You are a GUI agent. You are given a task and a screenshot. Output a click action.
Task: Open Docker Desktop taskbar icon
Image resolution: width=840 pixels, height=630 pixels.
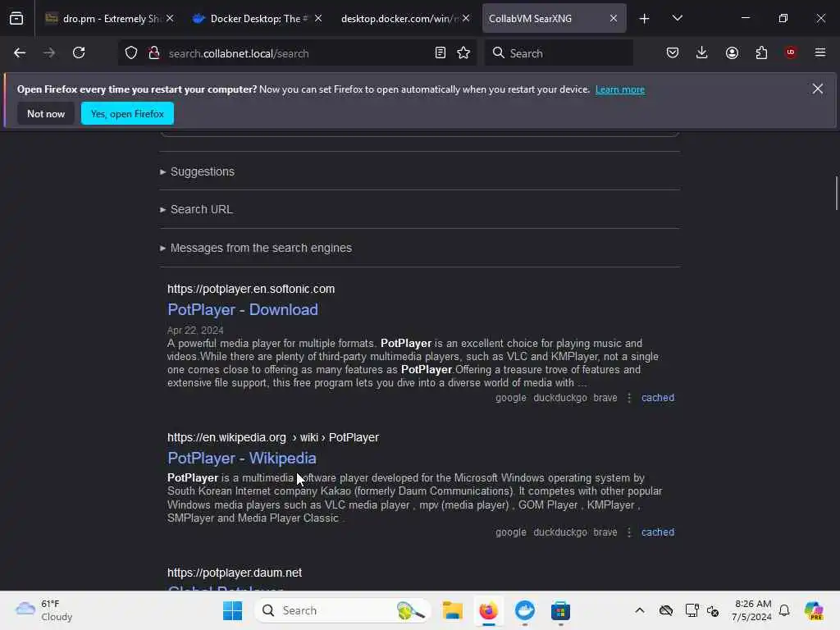pos(524,610)
